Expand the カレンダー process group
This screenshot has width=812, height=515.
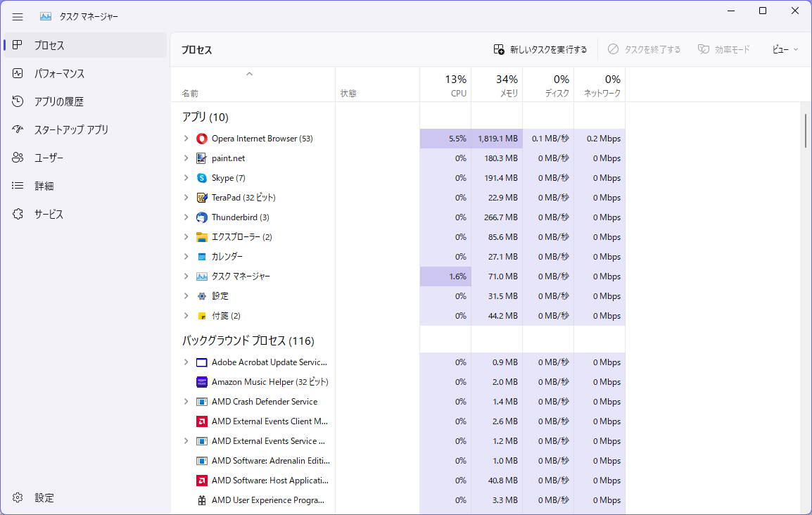[x=186, y=256]
